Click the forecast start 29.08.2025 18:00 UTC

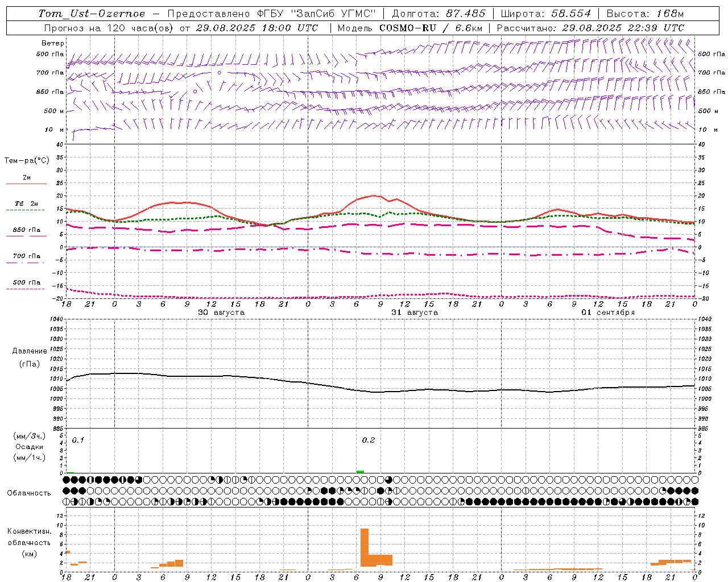pos(257,28)
